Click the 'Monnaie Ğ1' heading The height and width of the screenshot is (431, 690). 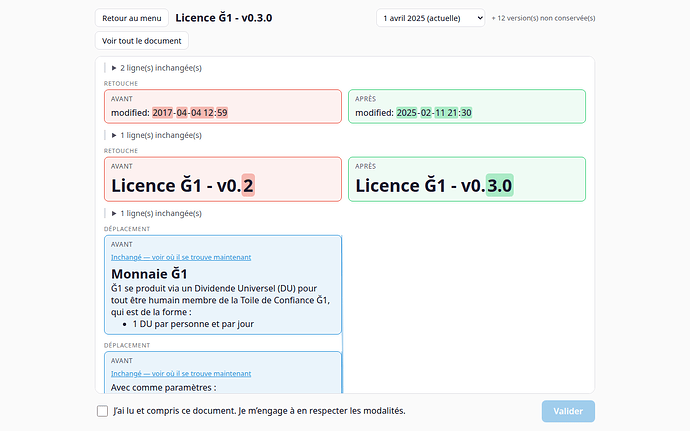click(149, 274)
